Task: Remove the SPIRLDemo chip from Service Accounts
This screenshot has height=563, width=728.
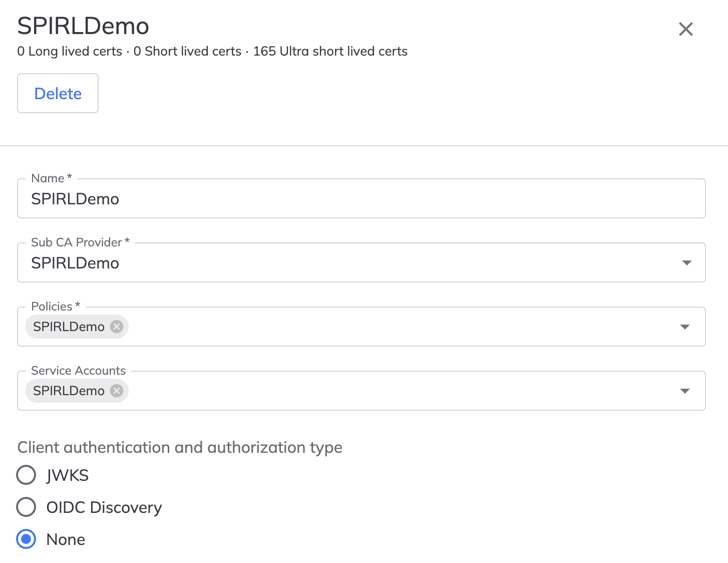Action: [x=117, y=391]
